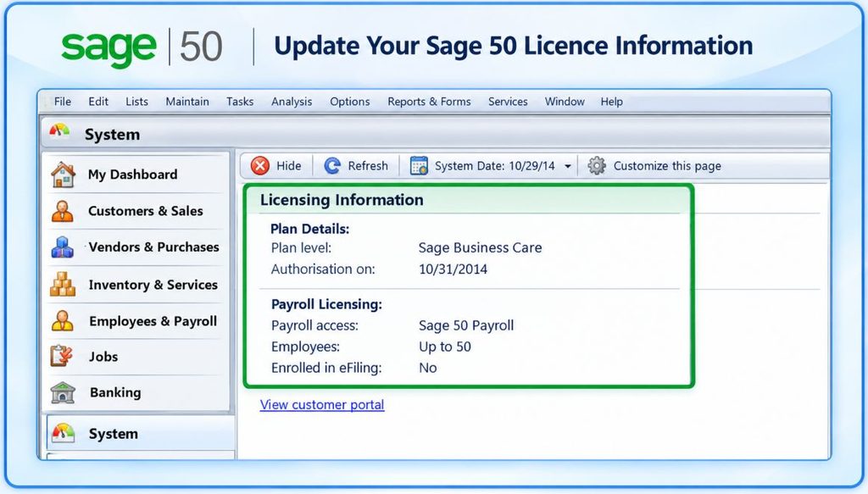
Task: Open the Reports & Forms menu
Action: pos(429,101)
